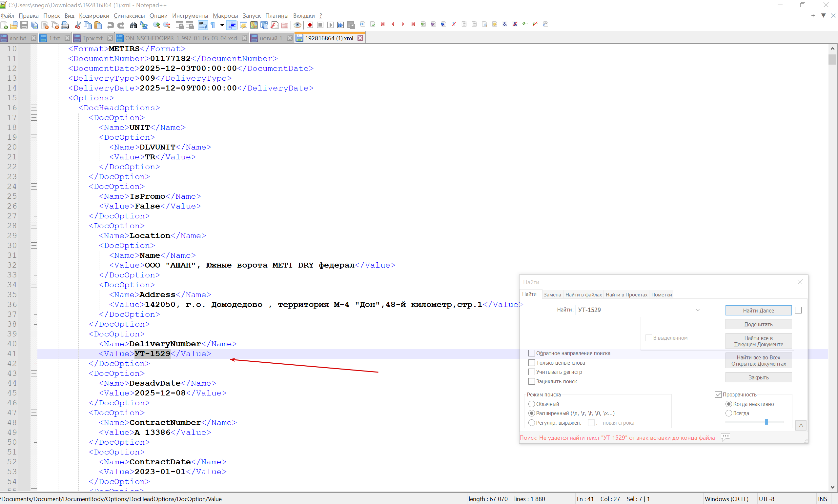Collapse the DocOption fold on line 39

point(34,334)
